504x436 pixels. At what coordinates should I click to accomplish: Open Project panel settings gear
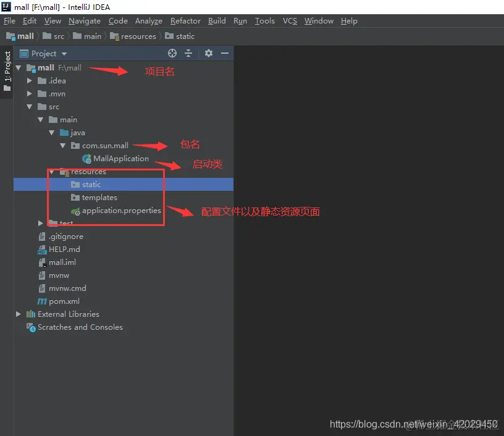pos(209,53)
